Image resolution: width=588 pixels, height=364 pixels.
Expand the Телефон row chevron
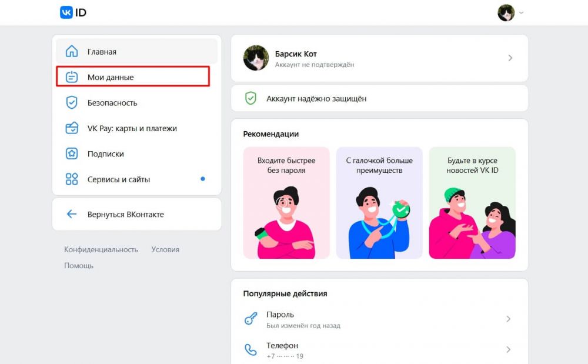point(508,349)
